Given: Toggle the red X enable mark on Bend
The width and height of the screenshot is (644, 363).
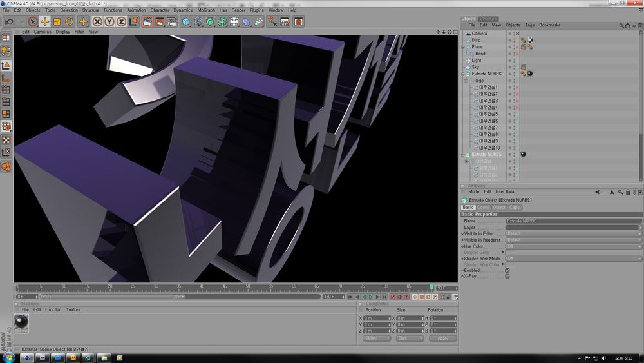Looking at the screenshot, I should 518,54.
